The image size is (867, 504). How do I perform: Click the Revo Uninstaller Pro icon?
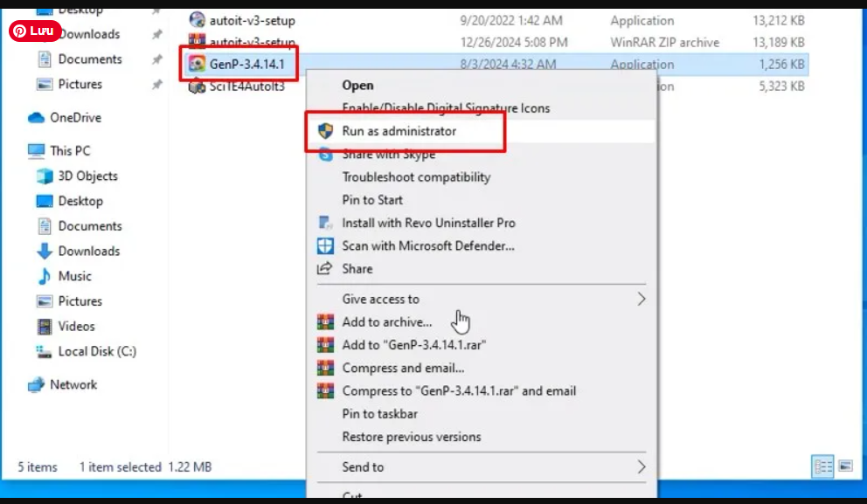pyautogui.click(x=326, y=223)
